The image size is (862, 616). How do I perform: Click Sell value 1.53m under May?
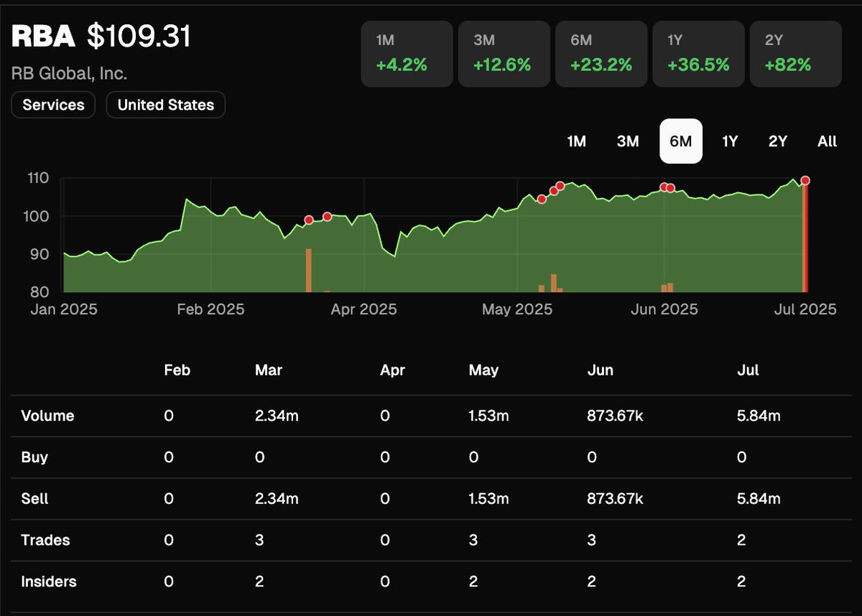tap(488, 498)
